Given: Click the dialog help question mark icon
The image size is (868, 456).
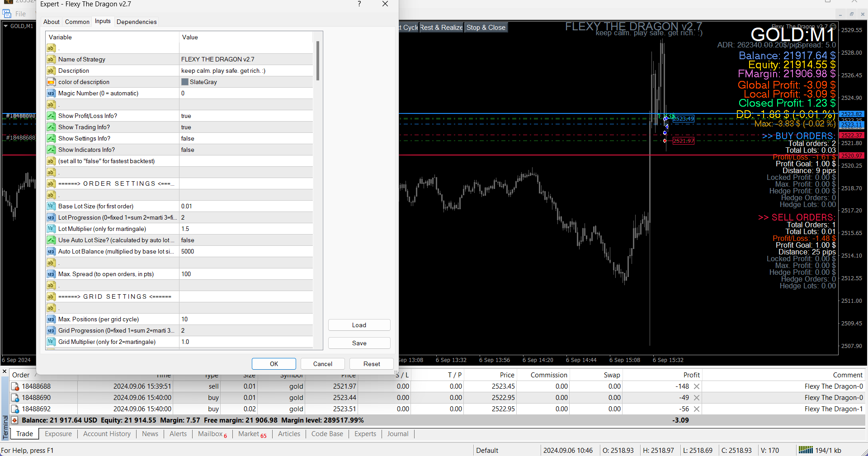Looking at the screenshot, I should pos(359,4).
